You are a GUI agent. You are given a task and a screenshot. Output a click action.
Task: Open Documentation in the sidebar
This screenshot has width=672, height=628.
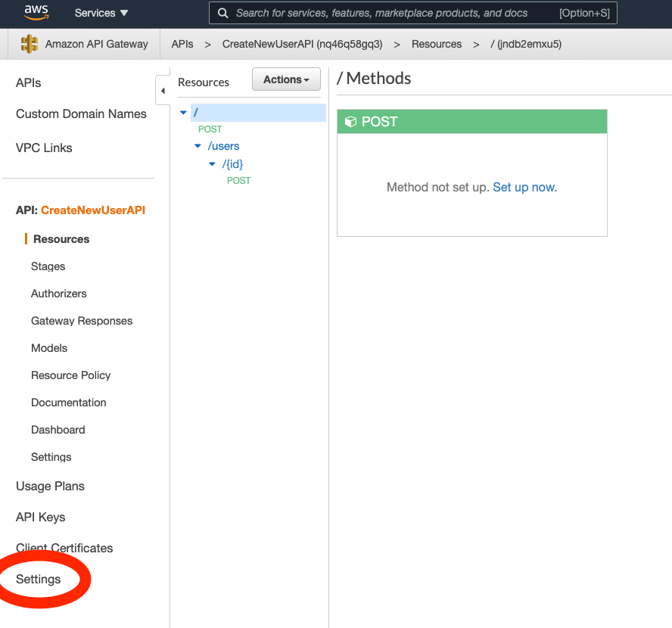coord(69,403)
